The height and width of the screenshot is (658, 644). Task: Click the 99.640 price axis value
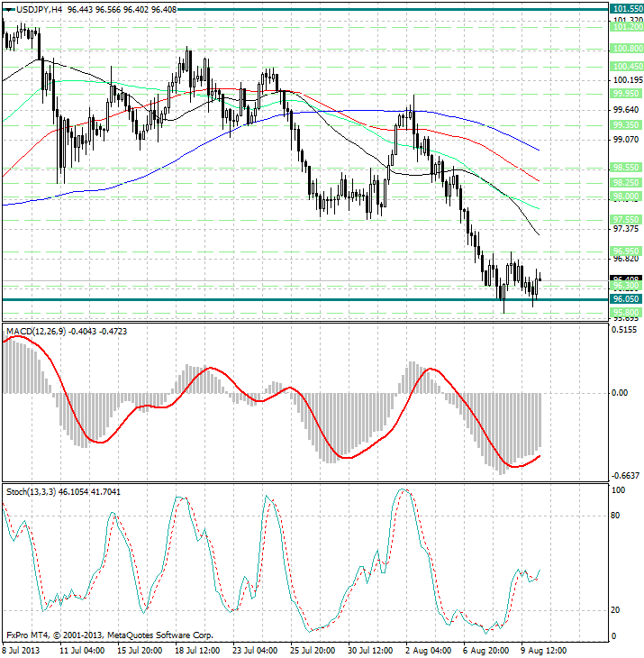pos(626,110)
